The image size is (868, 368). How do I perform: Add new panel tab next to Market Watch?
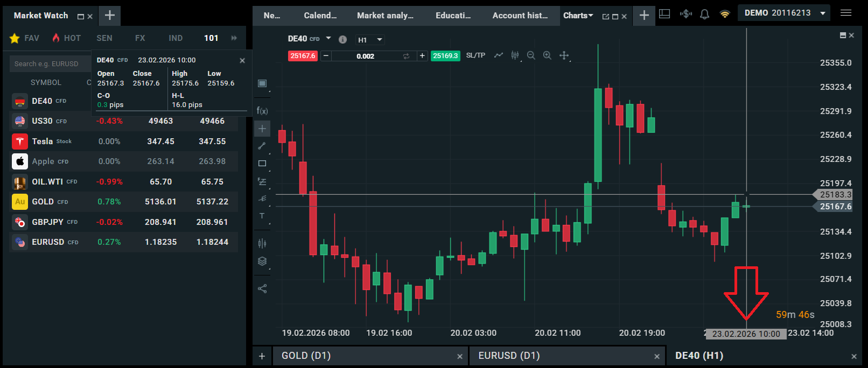(110, 15)
